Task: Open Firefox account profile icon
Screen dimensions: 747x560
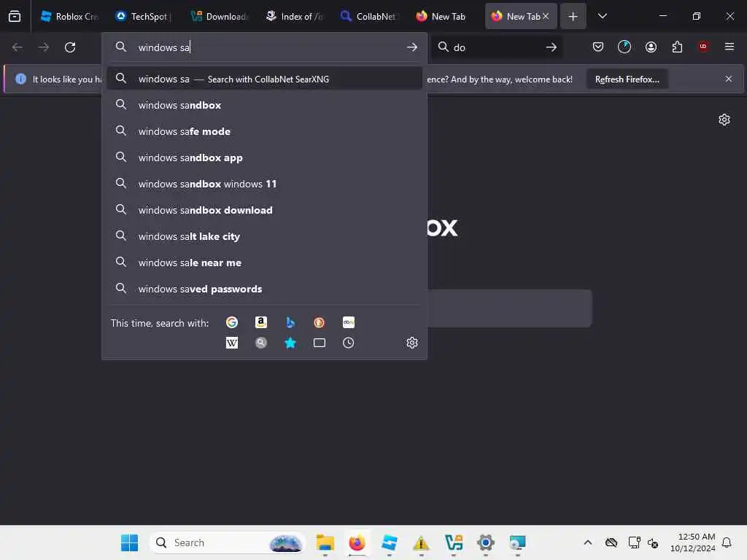Action: [x=651, y=47]
